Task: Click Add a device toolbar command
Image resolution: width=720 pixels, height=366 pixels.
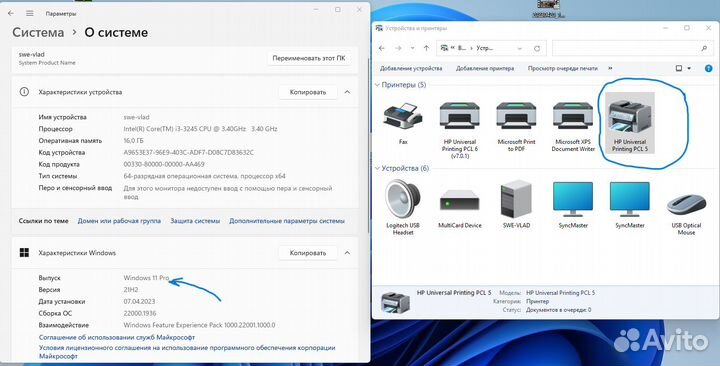Action: click(411, 68)
